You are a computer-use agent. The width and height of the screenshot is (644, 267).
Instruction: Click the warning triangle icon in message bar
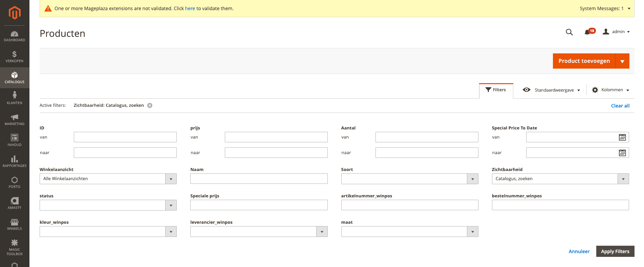click(48, 8)
